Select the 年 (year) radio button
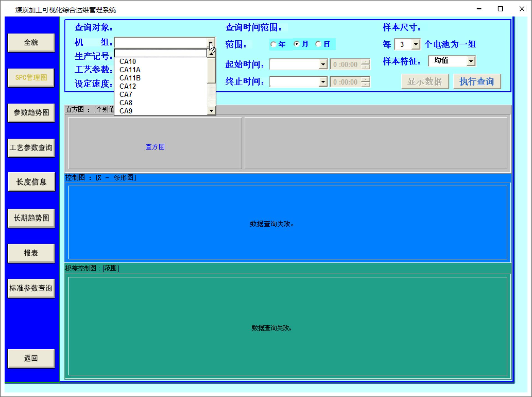The image size is (532, 397). pyautogui.click(x=273, y=44)
